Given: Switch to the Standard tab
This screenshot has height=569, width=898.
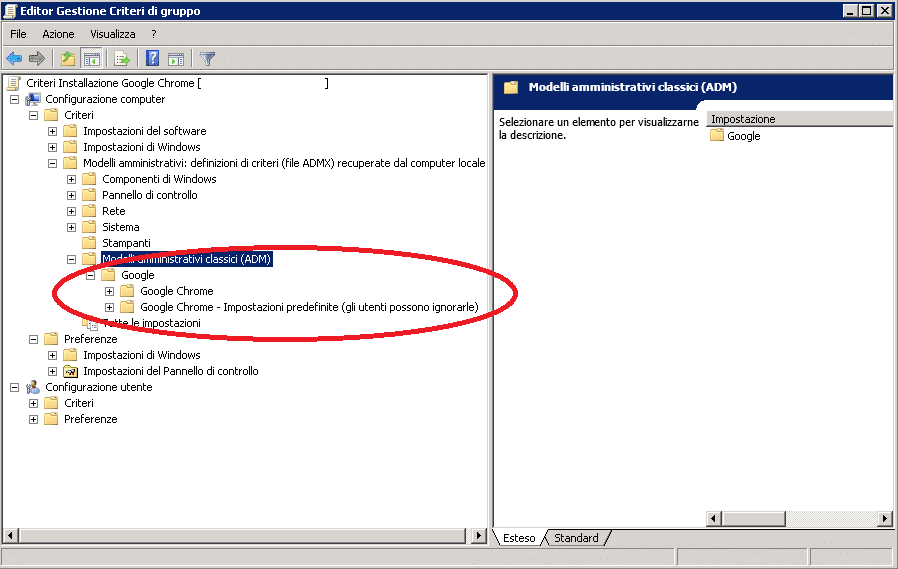Looking at the screenshot, I should tap(576, 538).
